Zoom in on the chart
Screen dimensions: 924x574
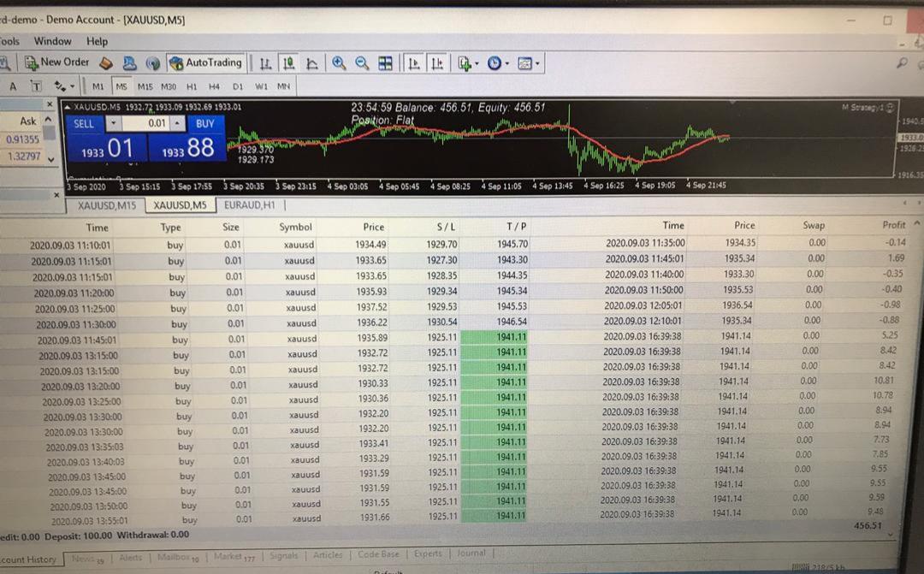point(339,63)
